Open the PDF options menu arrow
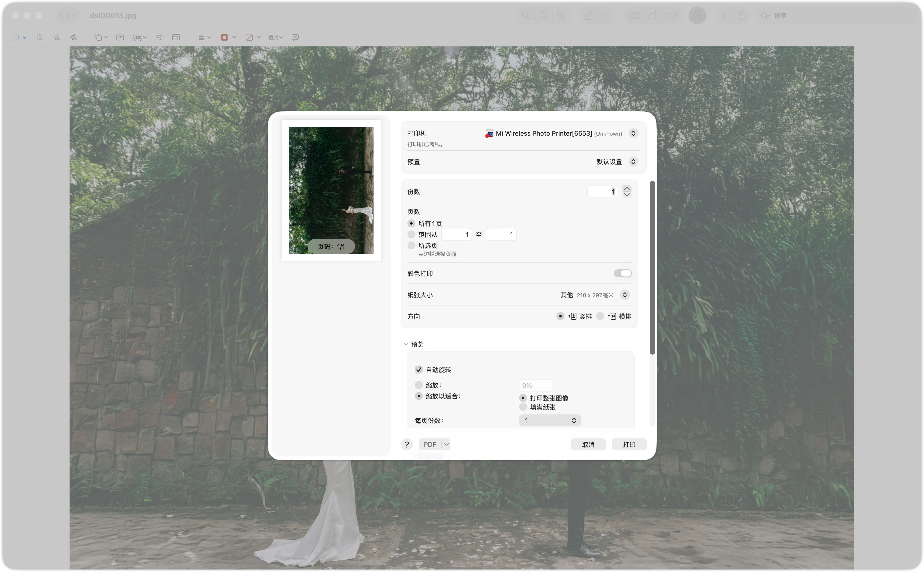Screen dimensions: 924x572 coord(446,445)
